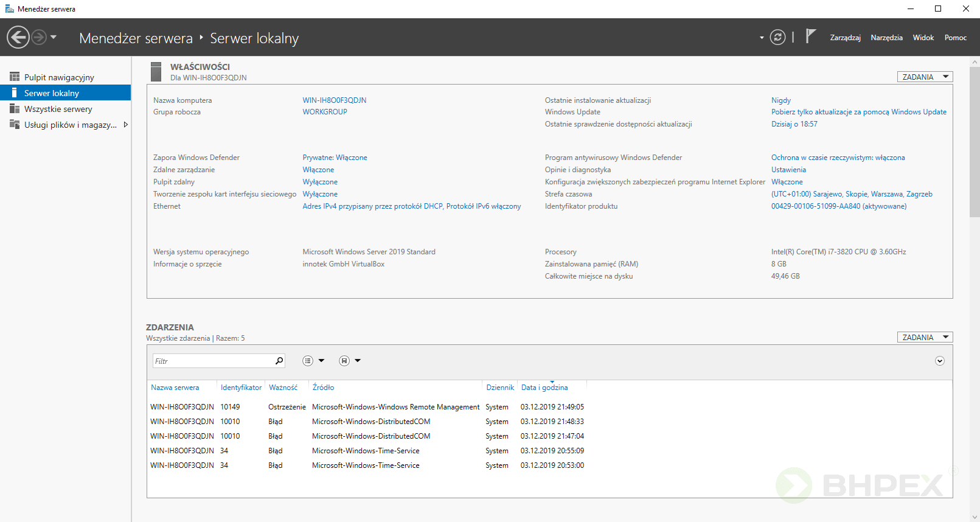Click Menedżer serwera breadcrumb title

(x=136, y=38)
